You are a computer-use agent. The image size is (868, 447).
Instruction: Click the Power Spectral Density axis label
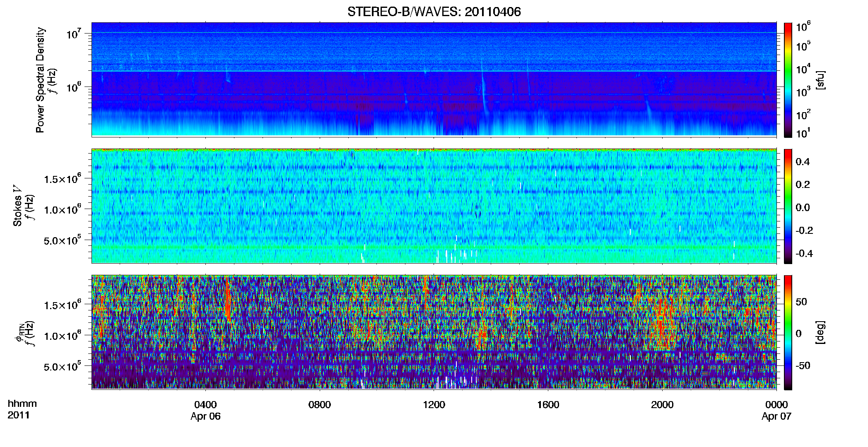pos(40,80)
